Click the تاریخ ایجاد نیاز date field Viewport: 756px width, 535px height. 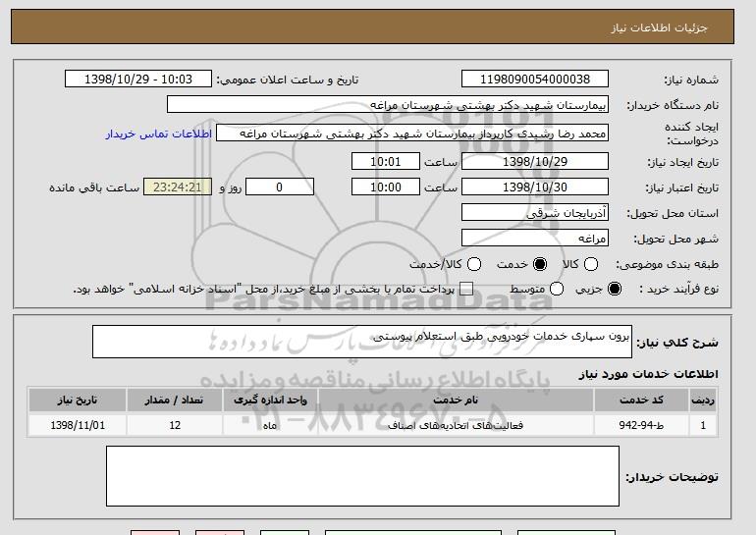pos(535,161)
